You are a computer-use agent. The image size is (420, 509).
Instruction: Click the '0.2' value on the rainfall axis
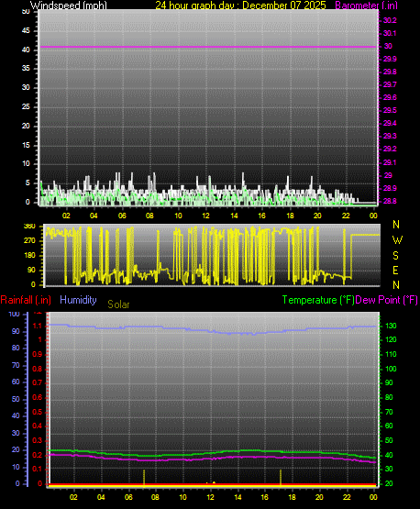(x=38, y=455)
